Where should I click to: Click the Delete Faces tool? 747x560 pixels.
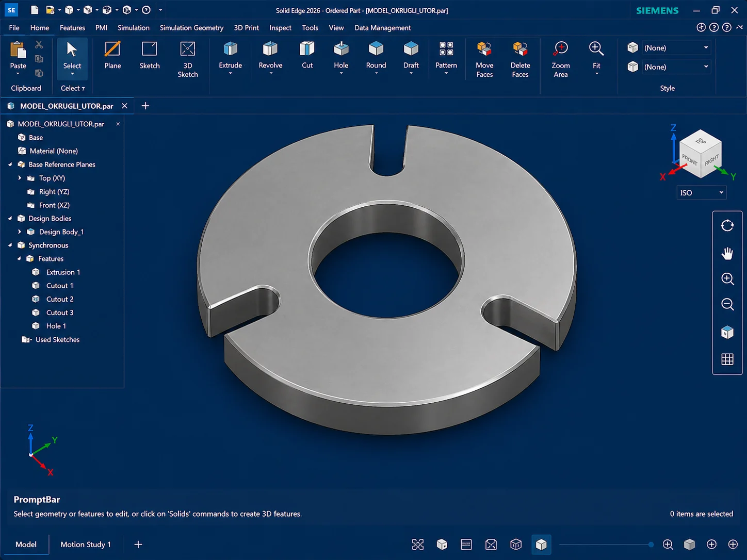pyautogui.click(x=520, y=59)
